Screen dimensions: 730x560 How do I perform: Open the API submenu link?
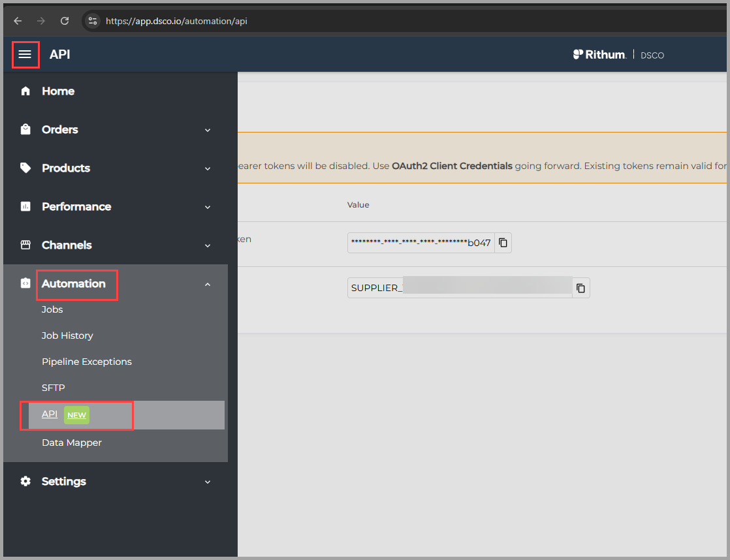(x=50, y=414)
